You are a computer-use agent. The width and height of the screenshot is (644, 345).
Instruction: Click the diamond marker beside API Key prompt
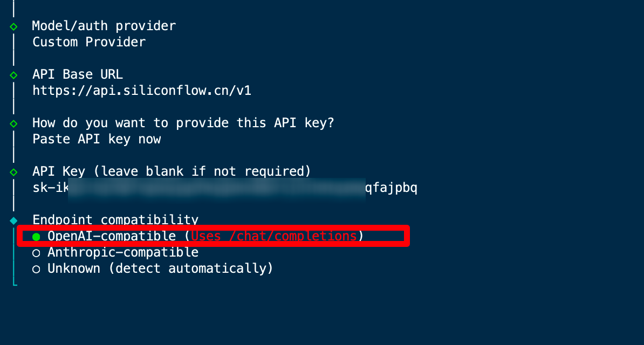[x=13, y=172]
